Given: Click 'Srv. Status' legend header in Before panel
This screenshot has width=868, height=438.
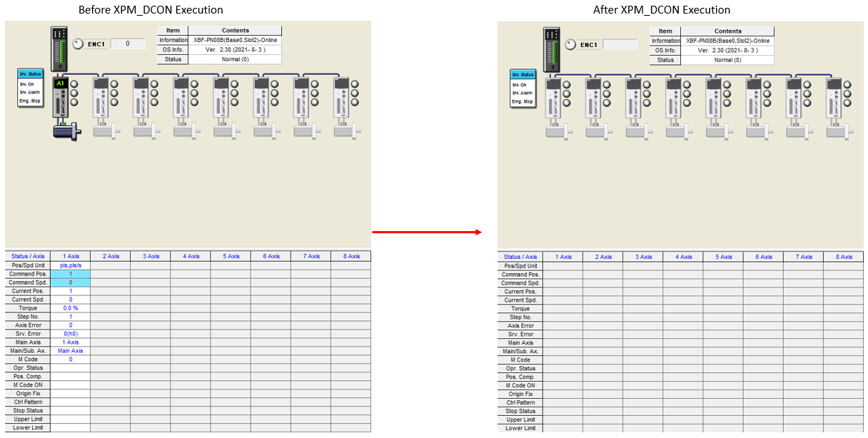Looking at the screenshot, I should [x=31, y=73].
